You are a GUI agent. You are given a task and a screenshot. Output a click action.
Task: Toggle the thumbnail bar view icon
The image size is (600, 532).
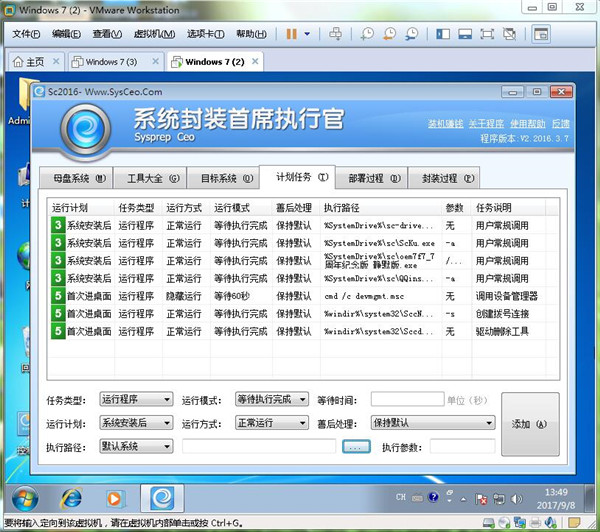click(x=465, y=34)
